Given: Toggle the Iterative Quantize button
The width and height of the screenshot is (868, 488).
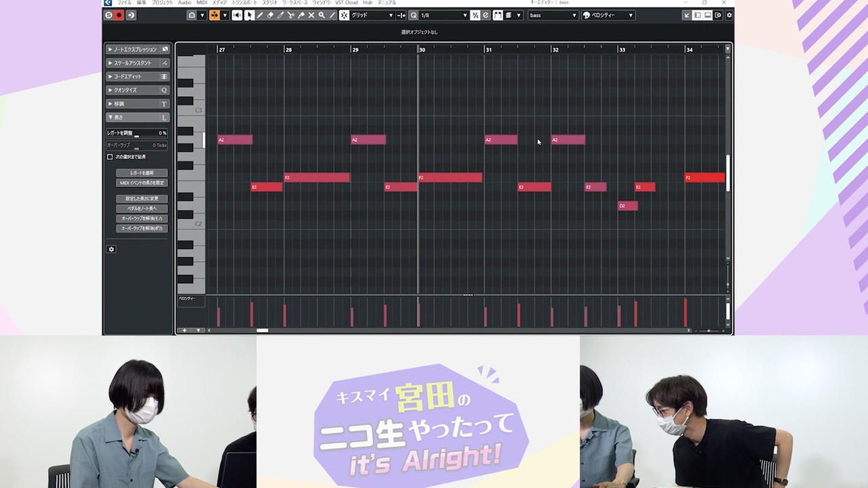Looking at the screenshot, I should tap(475, 15).
